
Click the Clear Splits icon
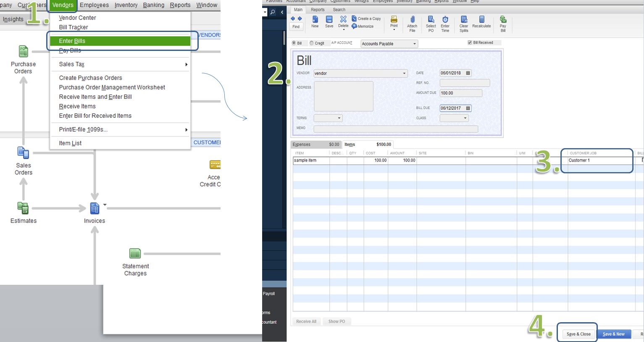tap(464, 19)
